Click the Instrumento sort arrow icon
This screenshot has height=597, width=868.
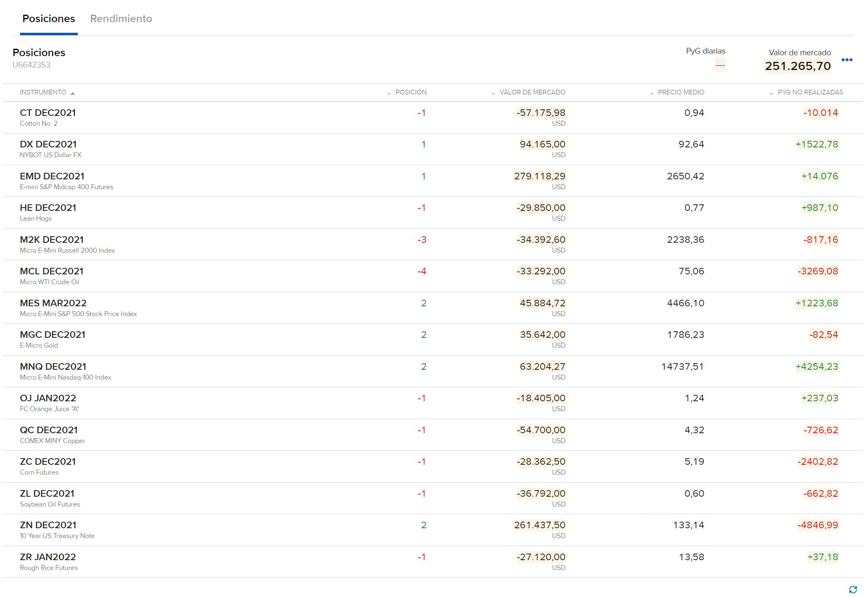pos(73,93)
